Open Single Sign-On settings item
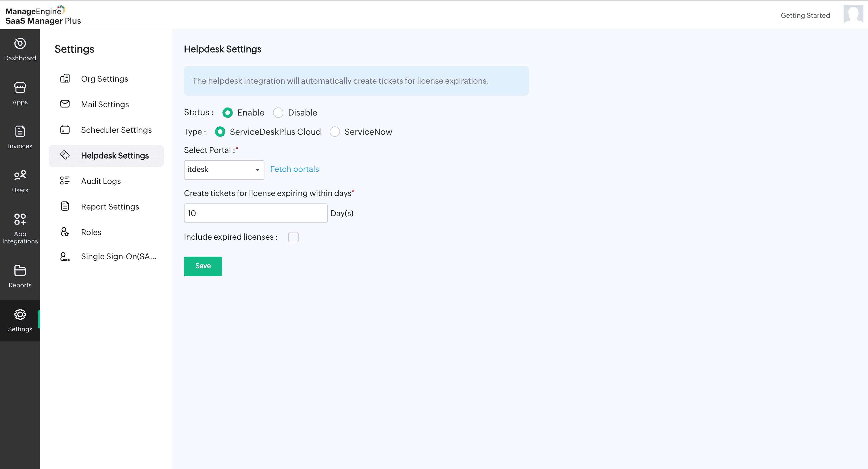 pos(118,256)
